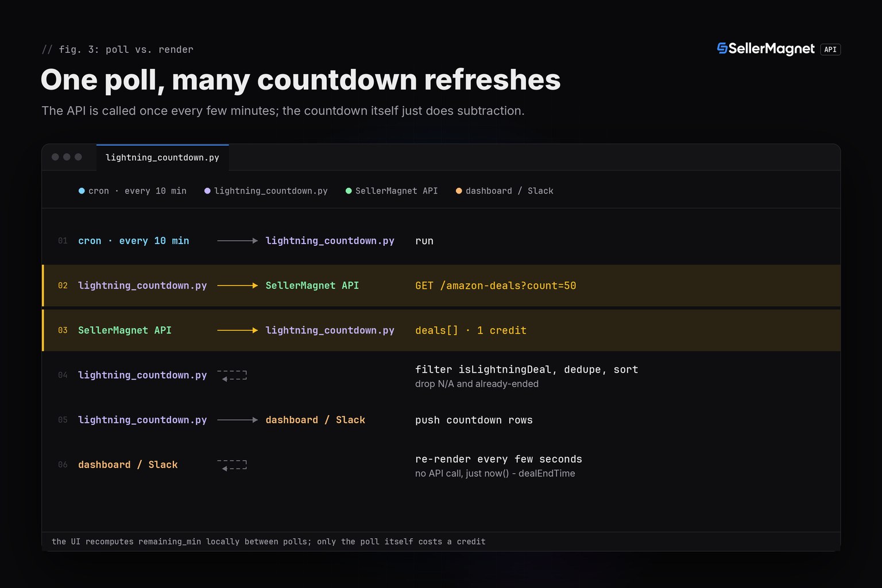The image size is (882, 588).
Task: Click the API badge beside the logo
Action: click(x=830, y=49)
